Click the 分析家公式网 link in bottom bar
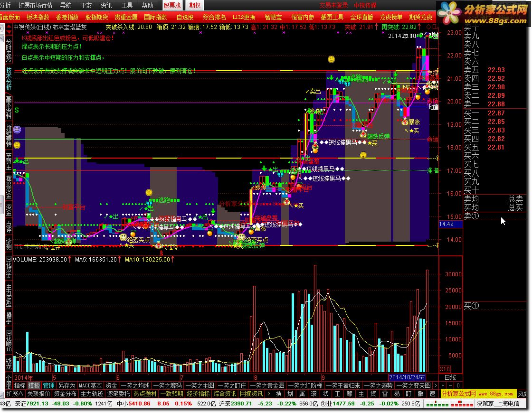The image size is (532, 413). (x=478, y=394)
